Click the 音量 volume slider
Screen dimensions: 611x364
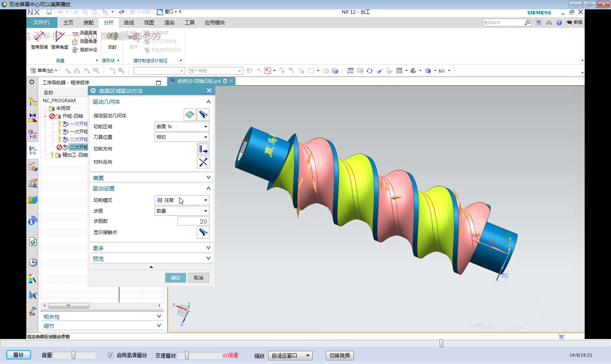73,355
